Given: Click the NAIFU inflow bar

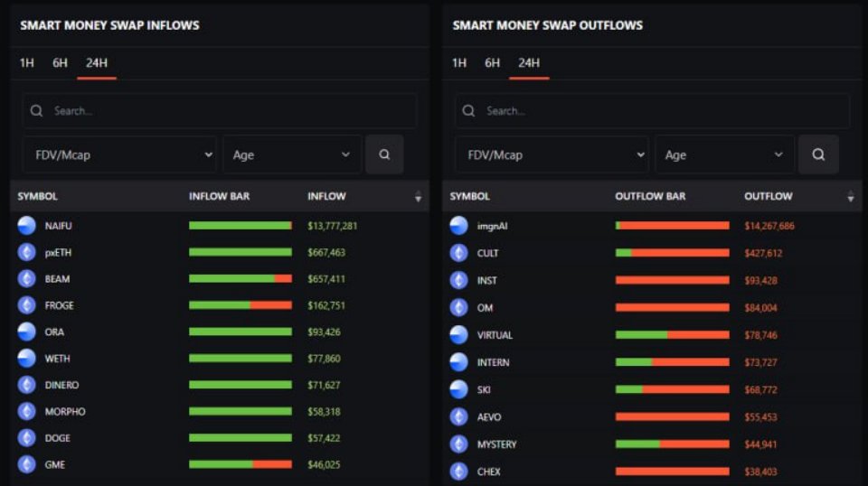Looking at the screenshot, I should point(241,226).
